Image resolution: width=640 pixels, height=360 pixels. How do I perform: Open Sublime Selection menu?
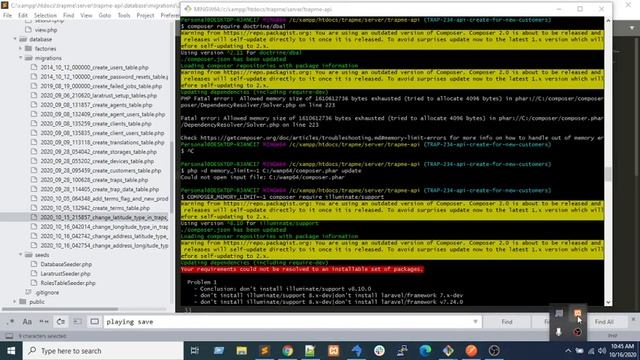click(45, 15)
